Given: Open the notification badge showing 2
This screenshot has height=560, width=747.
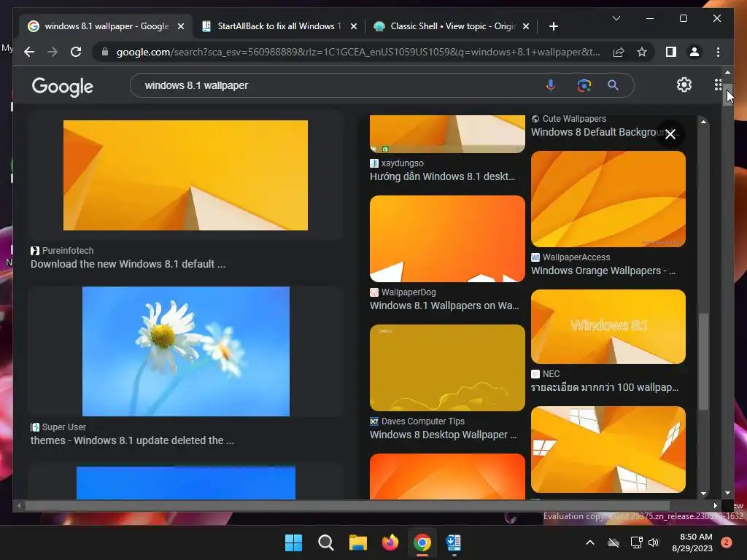Looking at the screenshot, I should (727, 542).
